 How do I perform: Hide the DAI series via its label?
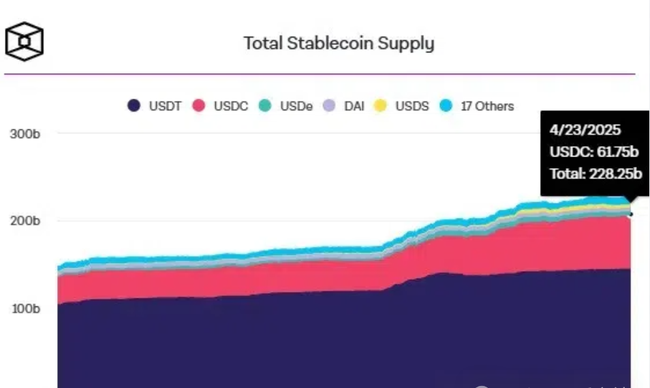pos(354,106)
